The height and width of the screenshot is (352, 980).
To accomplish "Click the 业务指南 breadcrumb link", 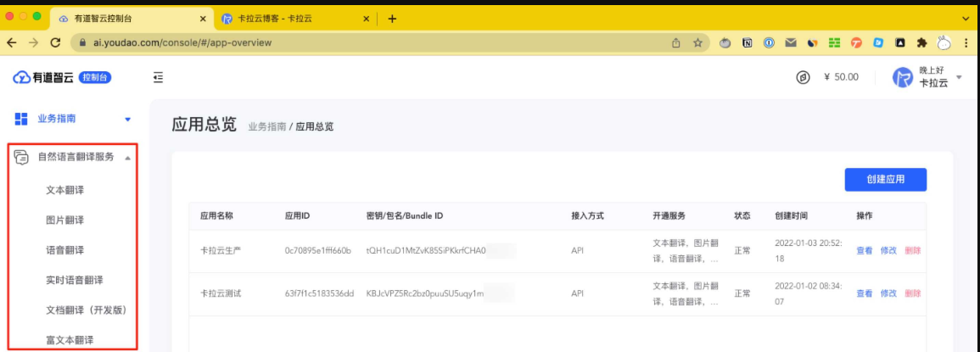I will point(267,126).
